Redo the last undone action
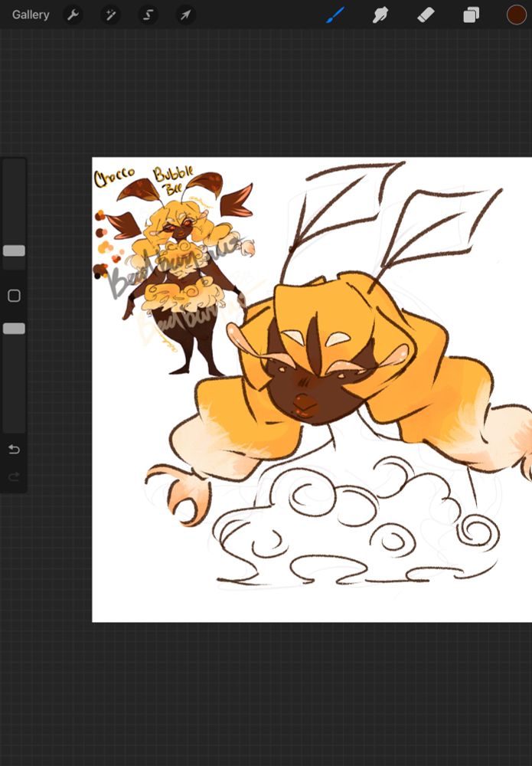The height and width of the screenshot is (766, 532). point(14,476)
